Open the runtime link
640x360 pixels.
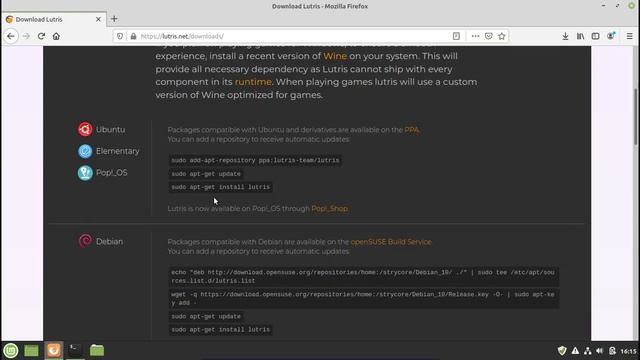pos(253,82)
